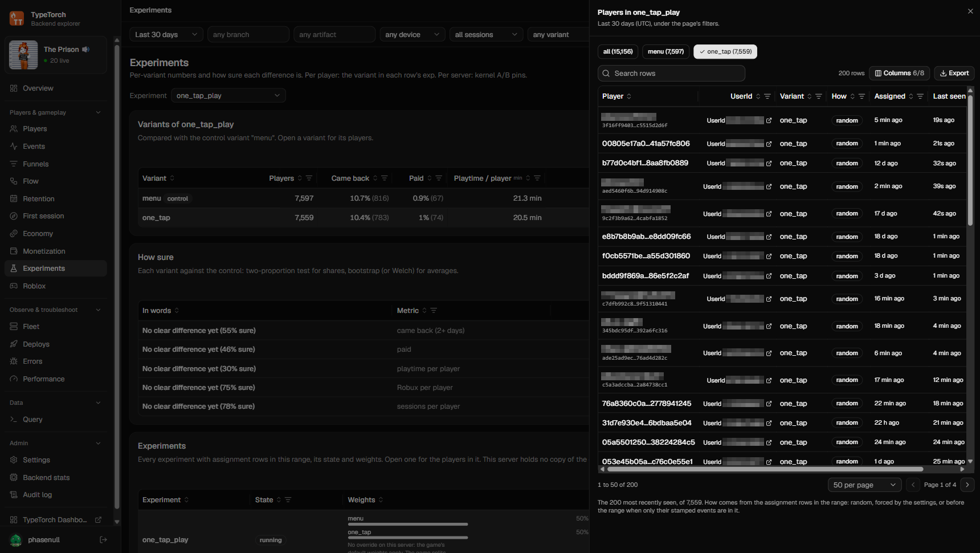This screenshot has height=553, width=980.
Task: Open filter for Metric column
Action: (x=434, y=311)
